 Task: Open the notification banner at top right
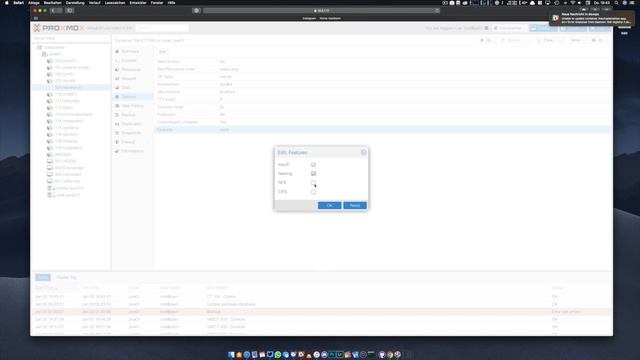pyautogui.click(x=591, y=18)
